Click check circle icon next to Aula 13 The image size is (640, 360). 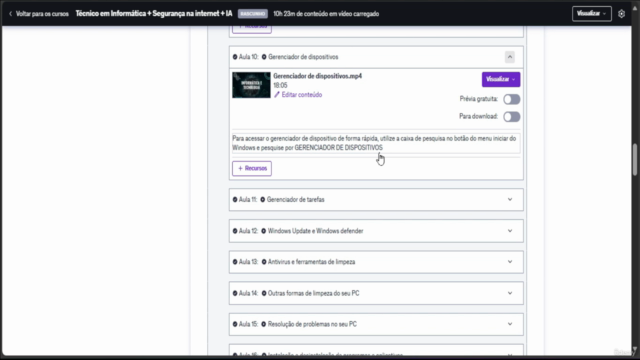[235, 262]
